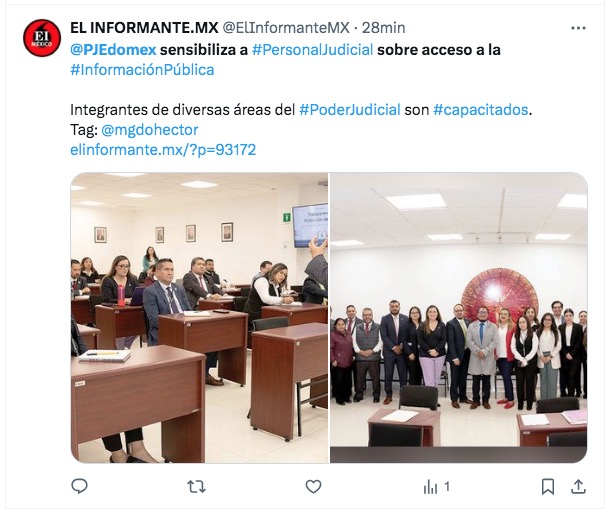This screenshot has height=509, width=605.
Task: Click the reply speech bubble icon
Action: [79, 486]
